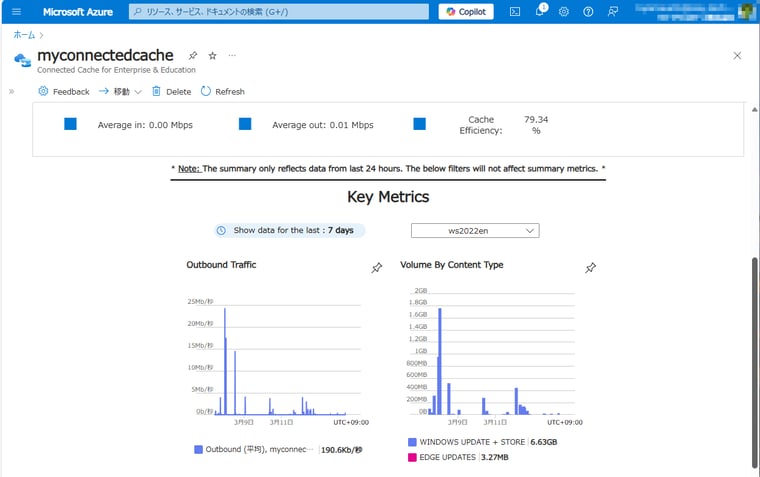Click the tallest bar in Outbound Traffic chart
Screen dimensions: 760x477
(225, 361)
